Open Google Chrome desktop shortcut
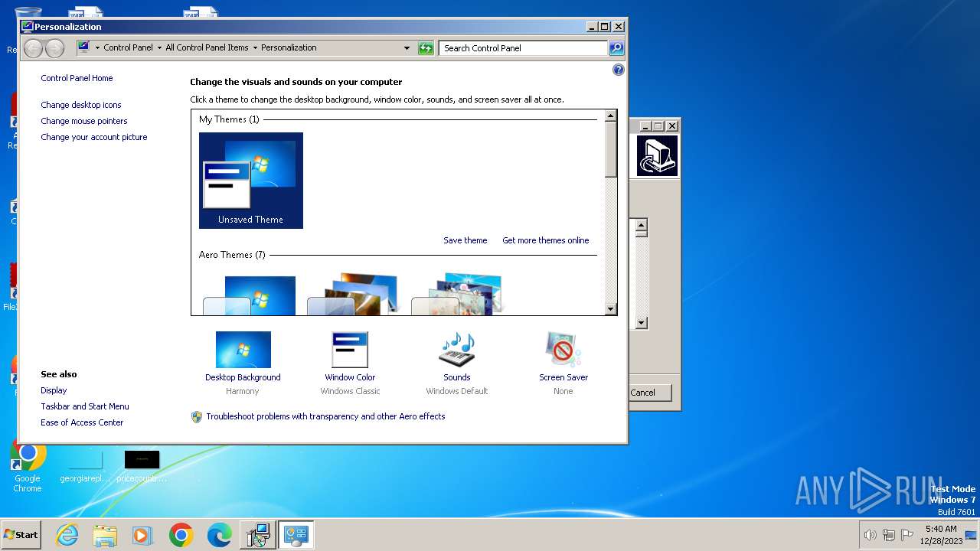Viewport: 980px width, 551px height. (x=28, y=465)
